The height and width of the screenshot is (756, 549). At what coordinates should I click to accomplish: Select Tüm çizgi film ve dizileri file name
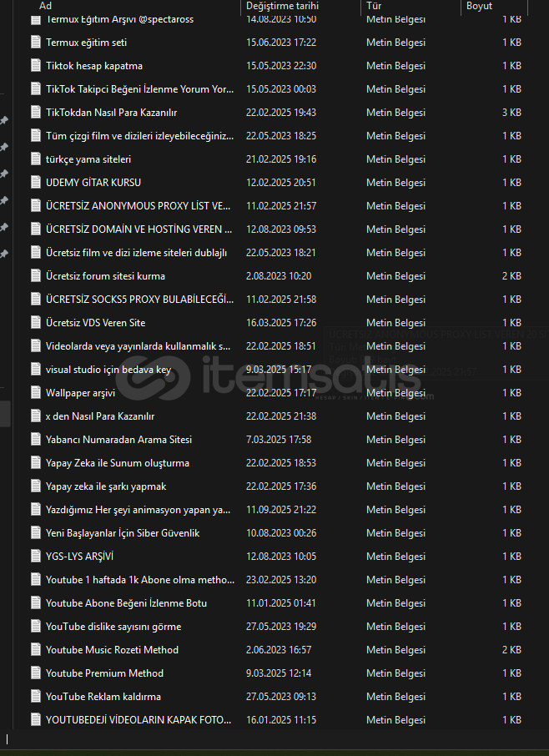[140, 136]
